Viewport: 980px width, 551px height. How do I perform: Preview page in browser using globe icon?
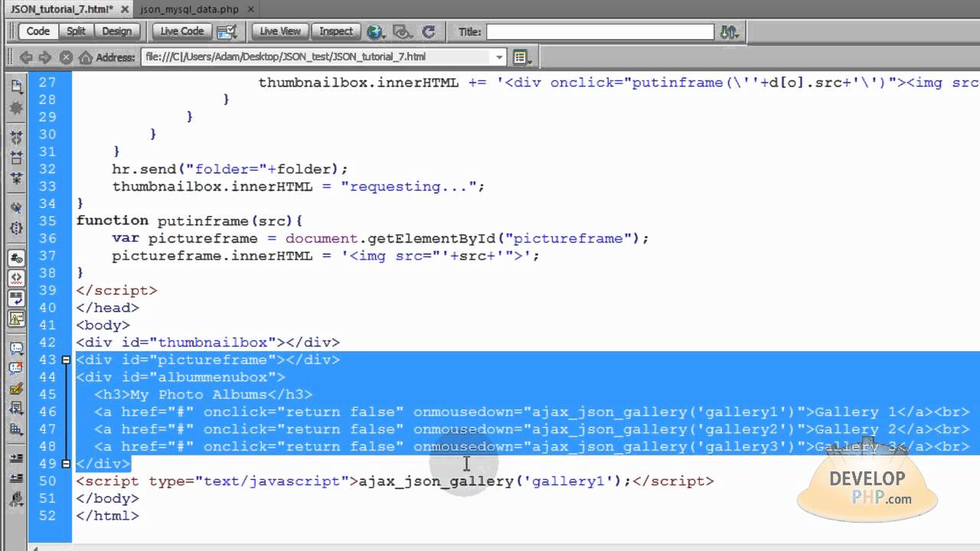[x=374, y=31]
